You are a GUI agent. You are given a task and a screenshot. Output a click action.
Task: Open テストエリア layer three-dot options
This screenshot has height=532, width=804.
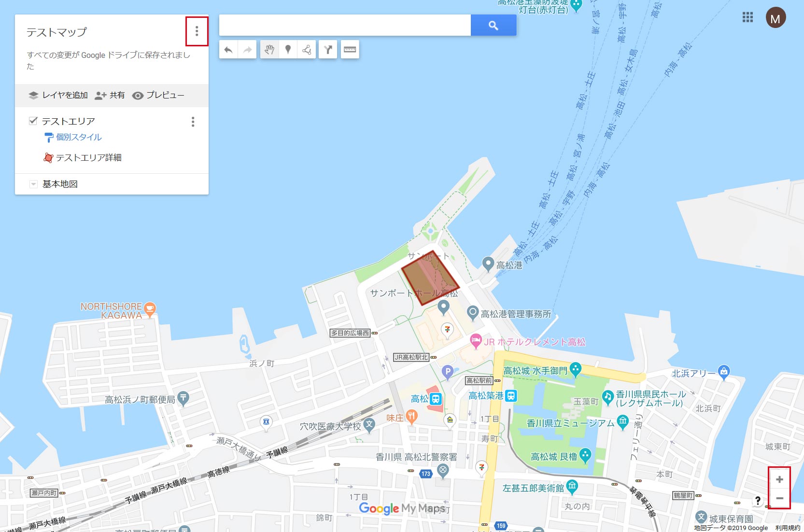(x=193, y=122)
